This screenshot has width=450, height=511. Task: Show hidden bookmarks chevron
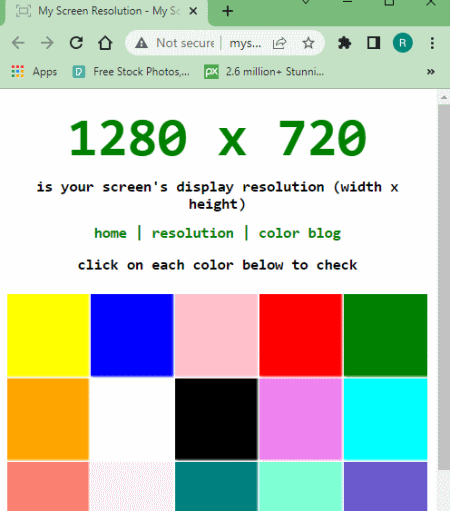click(431, 72)
